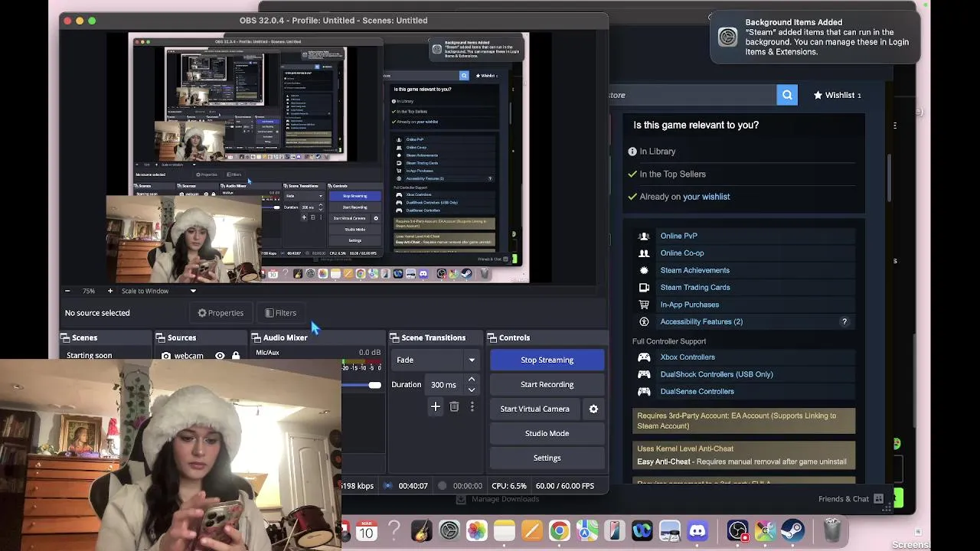Click Friends & Chat in Steam
Screen dimensions: 980x551
pyautogui.click(x=843, y=499)
